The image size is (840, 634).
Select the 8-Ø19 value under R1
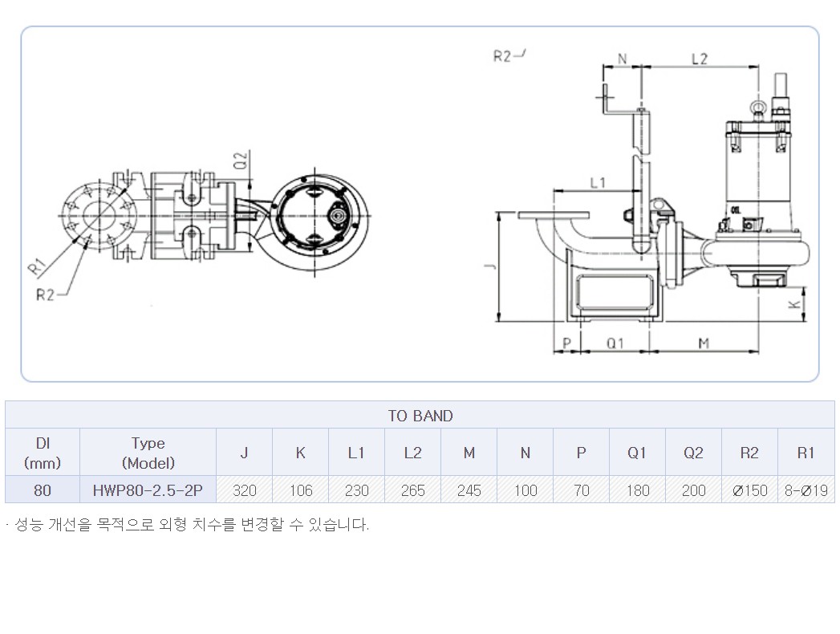(806, 490)
